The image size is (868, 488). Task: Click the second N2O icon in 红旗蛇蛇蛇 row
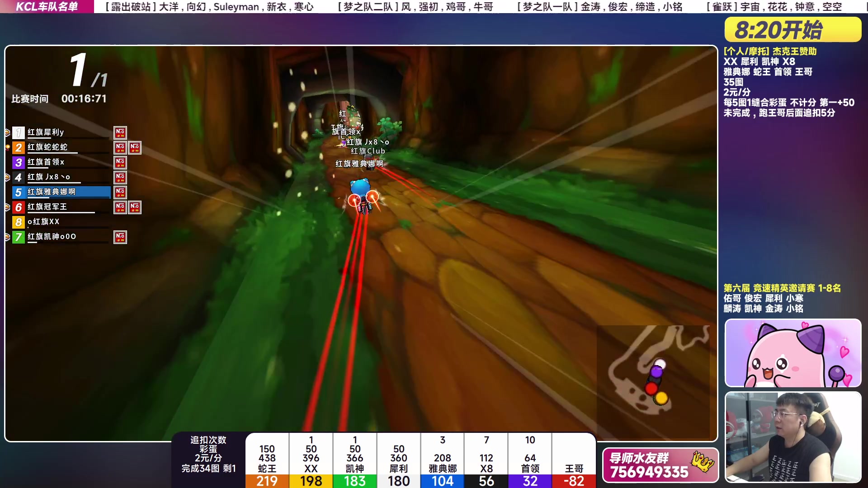[x=135, y=147]
